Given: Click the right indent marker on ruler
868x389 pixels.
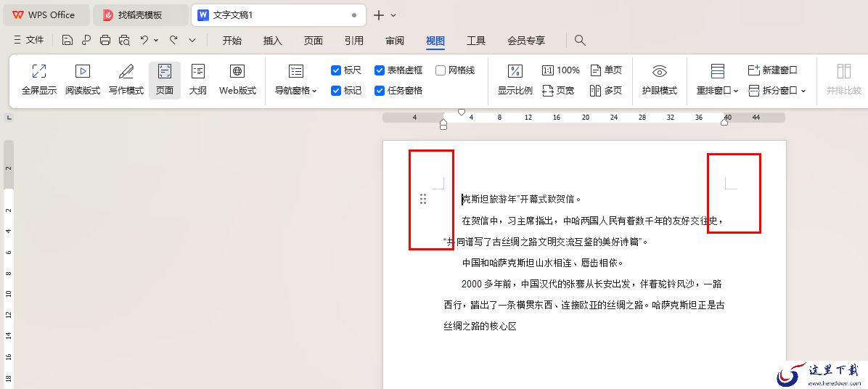Looking at the screenshot, I should coord(724,122).
